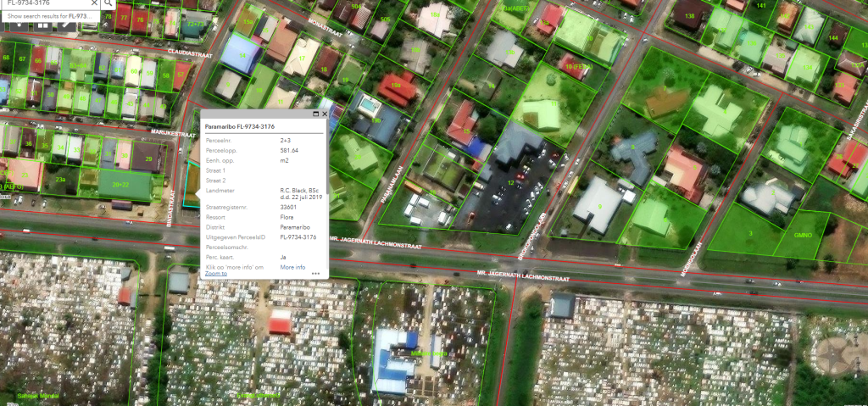Maximize the parcel info popup
Viewport: 868px width, 406px height.
click(x=315, y=114)
